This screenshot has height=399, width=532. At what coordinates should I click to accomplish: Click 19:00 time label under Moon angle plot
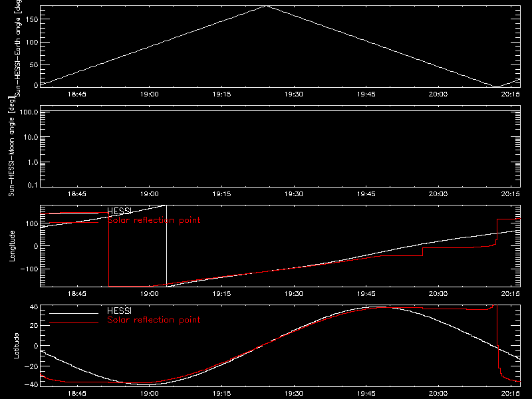pyautogui.click(x=149, y=194)
